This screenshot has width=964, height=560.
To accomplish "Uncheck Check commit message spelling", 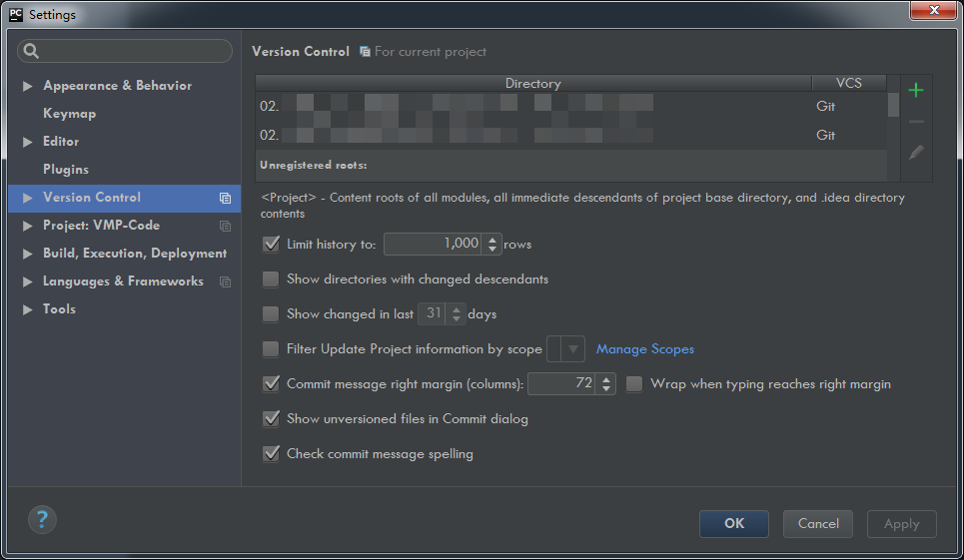I will coord(271,454).
